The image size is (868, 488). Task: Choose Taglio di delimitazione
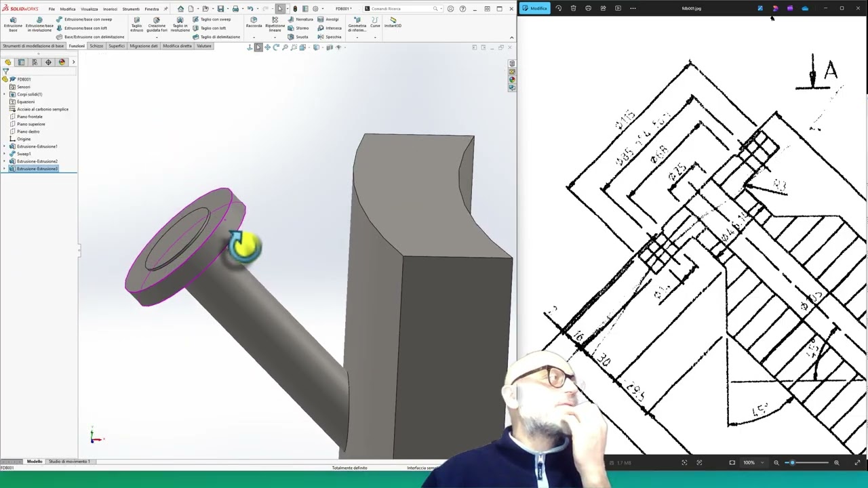(x=216, y=37)
